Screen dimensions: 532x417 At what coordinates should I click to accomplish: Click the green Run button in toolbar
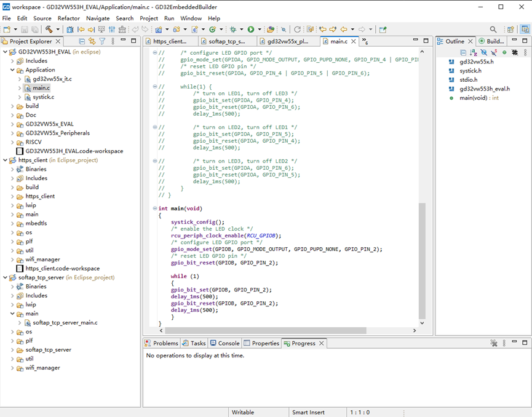251,30
